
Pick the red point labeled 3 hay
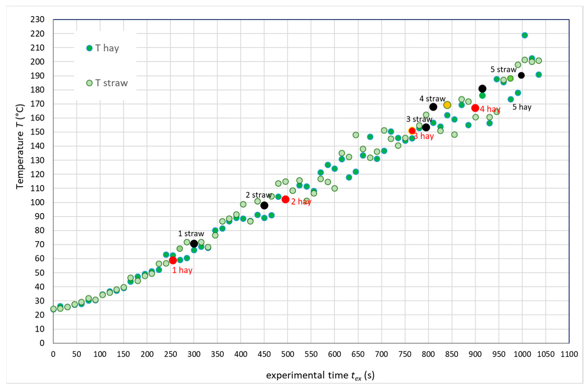click(x=412, y=131)
